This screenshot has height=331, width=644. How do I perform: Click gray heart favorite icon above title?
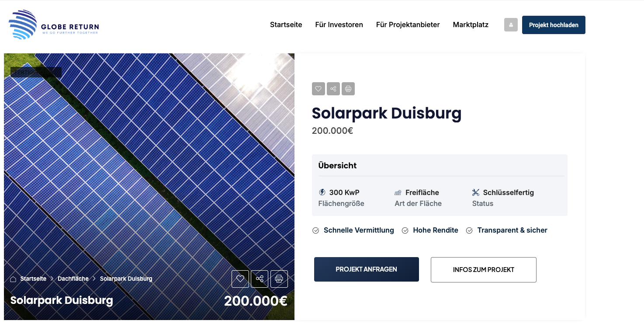click(318, 89)
